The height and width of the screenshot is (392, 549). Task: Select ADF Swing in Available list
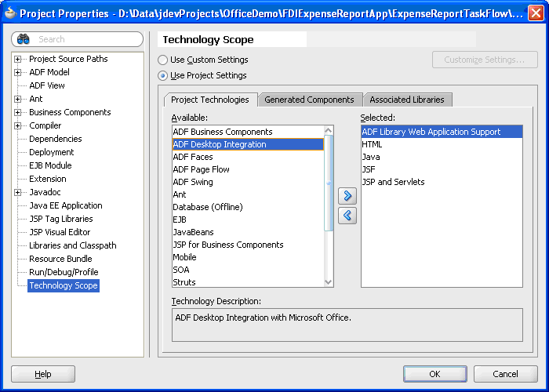249,182
